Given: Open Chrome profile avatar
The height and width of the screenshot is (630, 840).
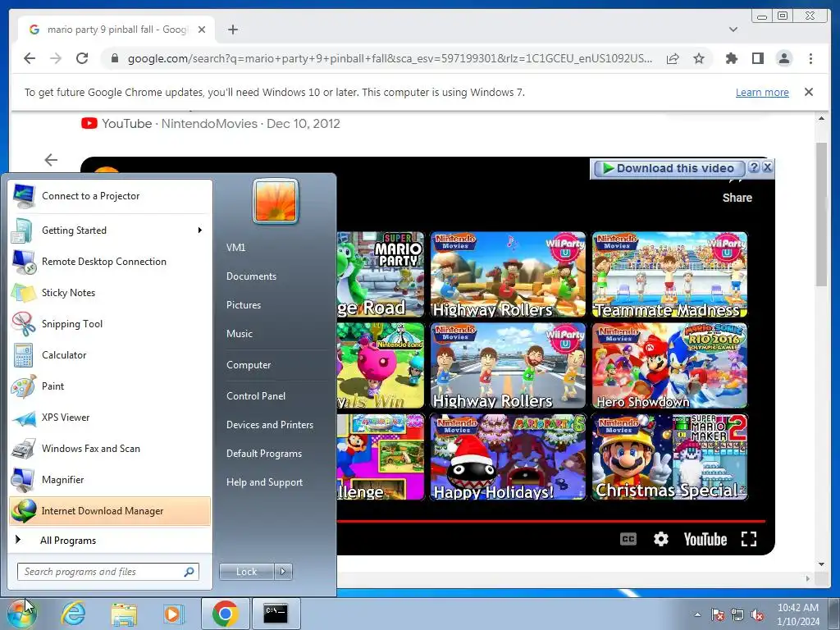Looking at the screenshot, I should 784,58.
